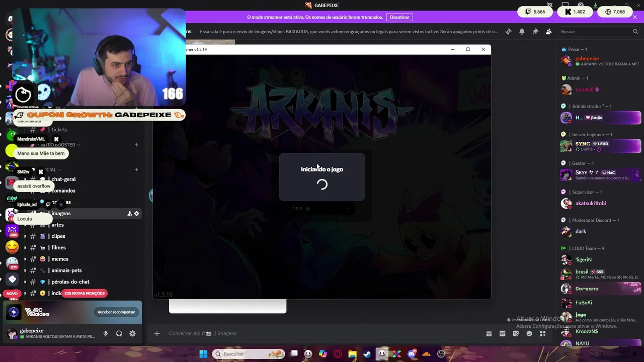Click the plus attachment button
The width and height of the screenshot is (644, 362).
click(x=157, y=333)
